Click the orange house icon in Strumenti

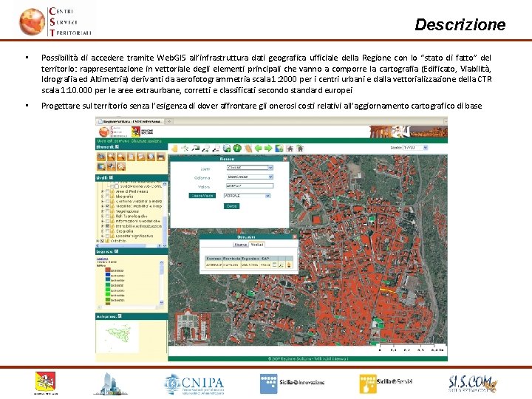point(121,166)
